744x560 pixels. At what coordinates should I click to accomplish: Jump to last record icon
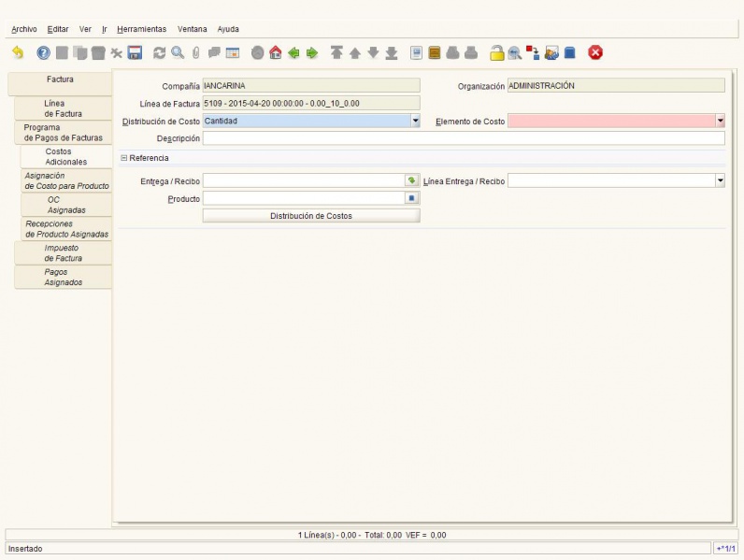(x=392, y=52)
